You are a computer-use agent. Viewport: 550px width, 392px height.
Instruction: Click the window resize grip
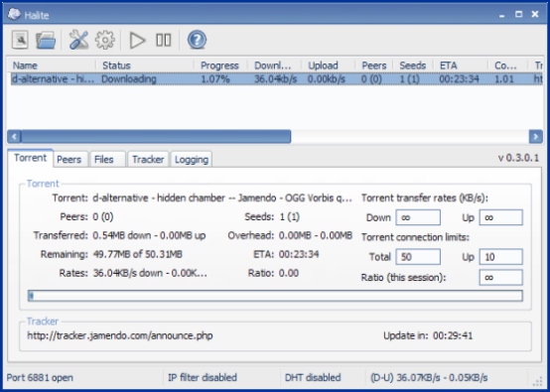(537, 381)
